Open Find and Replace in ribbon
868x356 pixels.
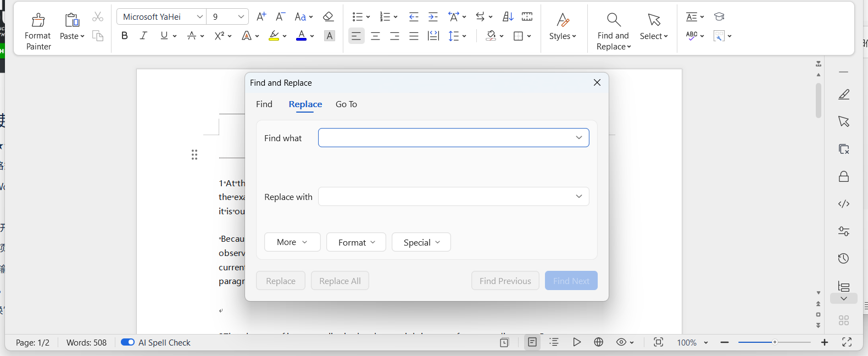[x=613, y=21]
